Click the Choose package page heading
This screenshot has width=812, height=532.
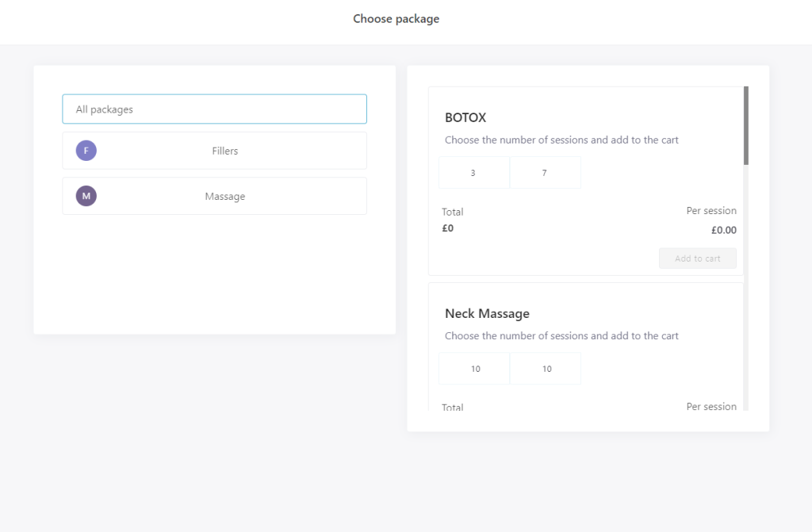pyautogui.click(x=396, y=19)
